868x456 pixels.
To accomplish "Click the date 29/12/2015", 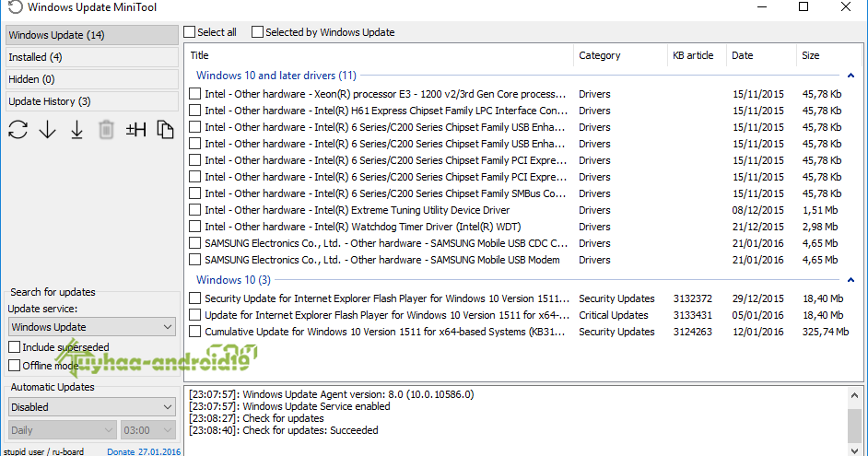I will [757, 298].
